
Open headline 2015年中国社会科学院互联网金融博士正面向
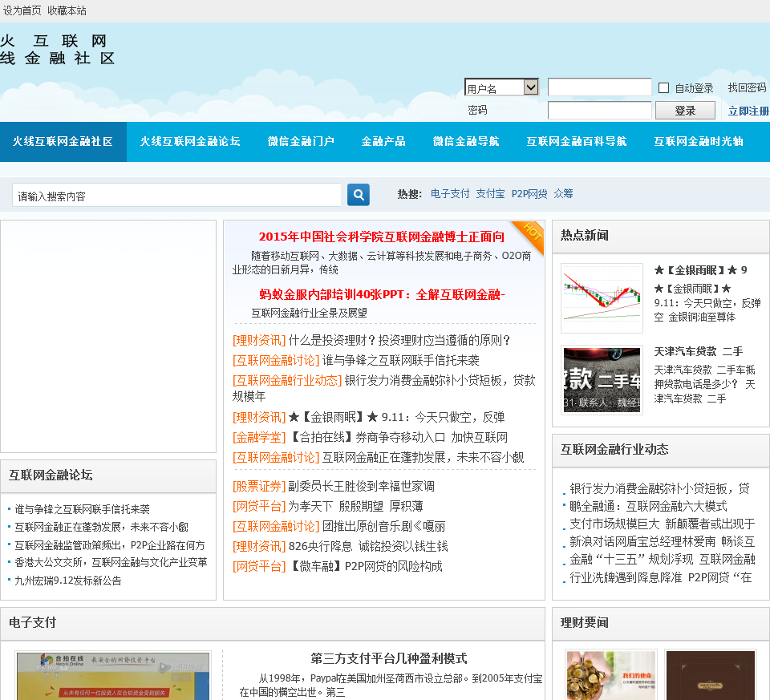coord(382,237)
